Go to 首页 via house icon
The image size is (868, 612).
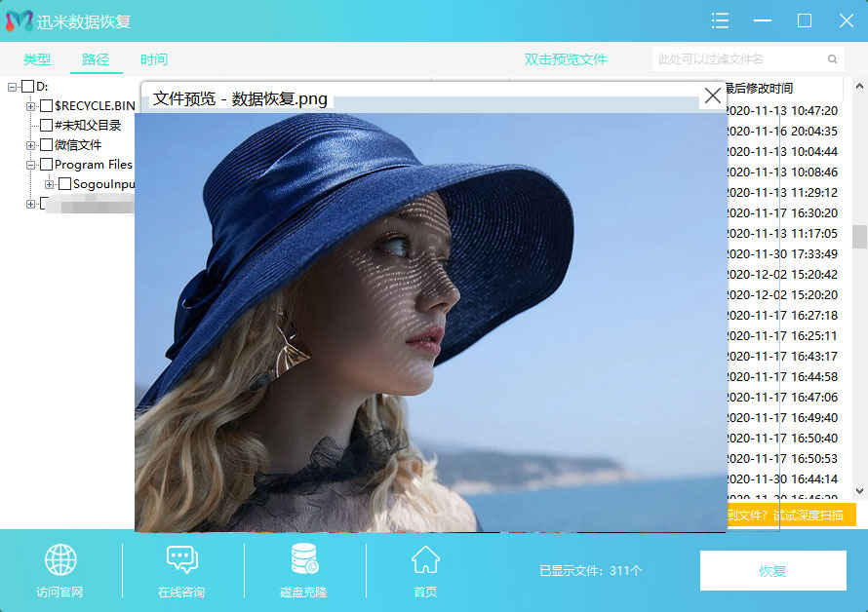point(425,560)
